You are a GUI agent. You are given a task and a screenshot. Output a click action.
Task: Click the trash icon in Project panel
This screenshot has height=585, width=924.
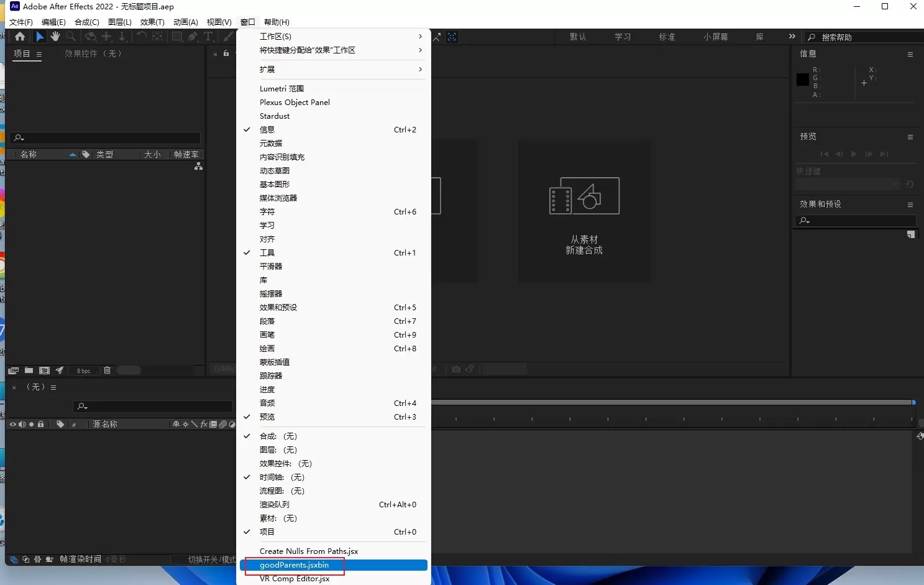[x=107, y=371]
